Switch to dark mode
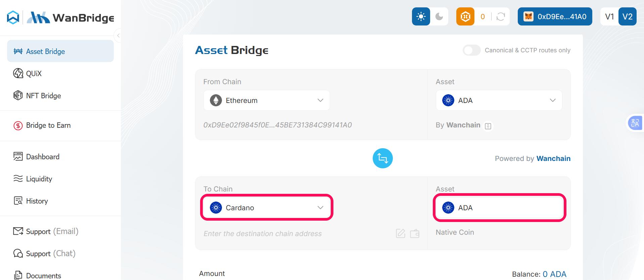This screenshot has width=644, height=280. 439,16
